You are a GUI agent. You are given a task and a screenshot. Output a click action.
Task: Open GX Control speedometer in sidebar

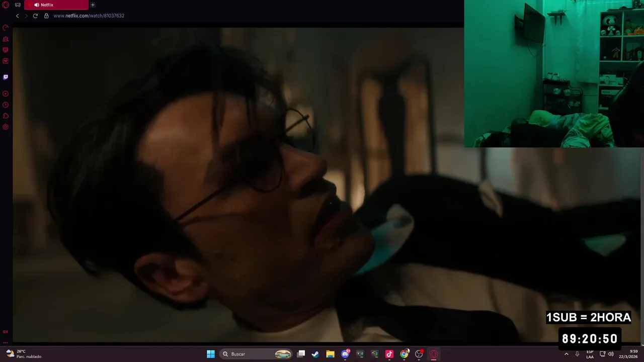6,28
